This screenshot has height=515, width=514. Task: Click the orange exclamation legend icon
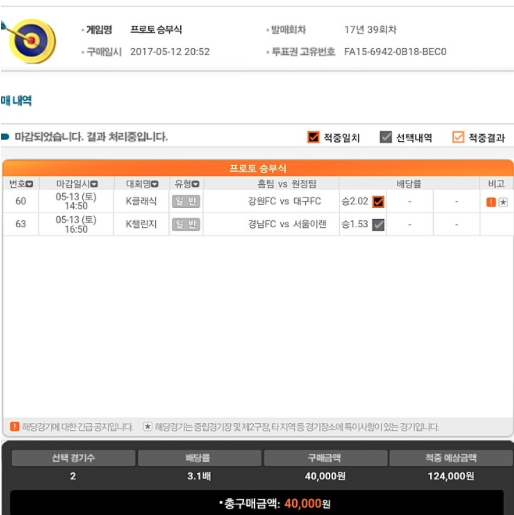coord(15,426)
